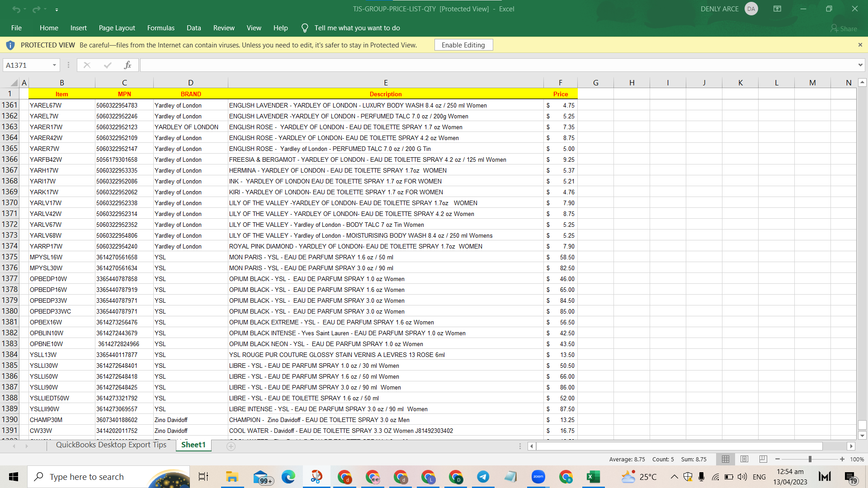Click Enable Editing button
The height and width of the screenshot is (488, 868).
(x=463, y=45)
